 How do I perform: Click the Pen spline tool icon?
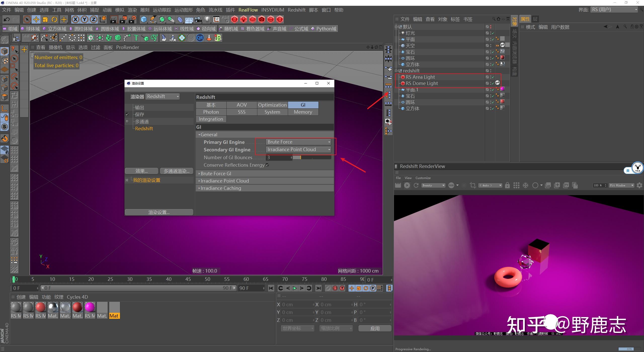coord(153,19)
